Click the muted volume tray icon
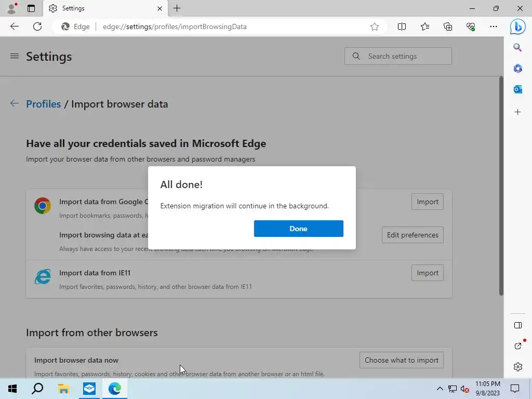The width and height of the screenshot is (532, 399). coord(465,389)
